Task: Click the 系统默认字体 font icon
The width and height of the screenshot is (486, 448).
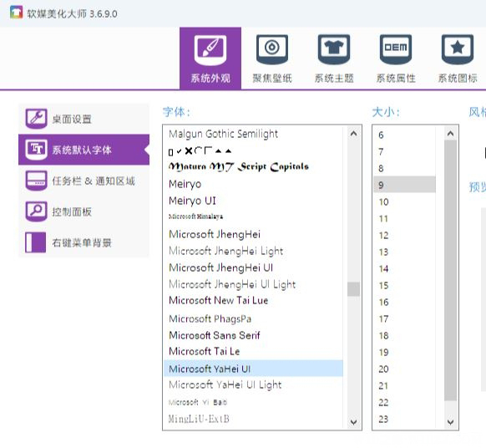Action: pyautogui.click(x=36, y=150)
